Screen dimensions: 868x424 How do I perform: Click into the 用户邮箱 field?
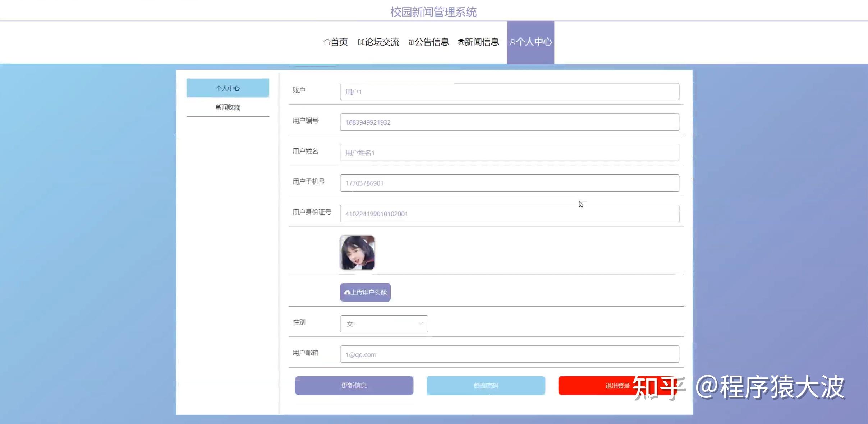pyautogui.click(x=509, y=354)
